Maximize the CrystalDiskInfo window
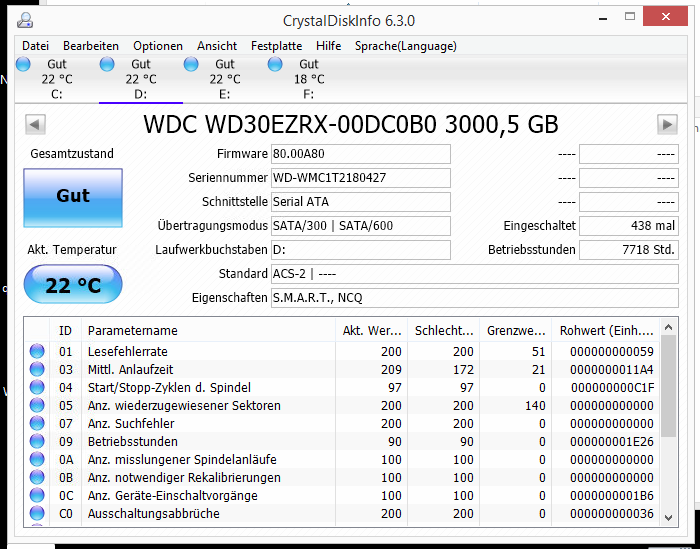This screenshot has width=700, height=549. 630,17
